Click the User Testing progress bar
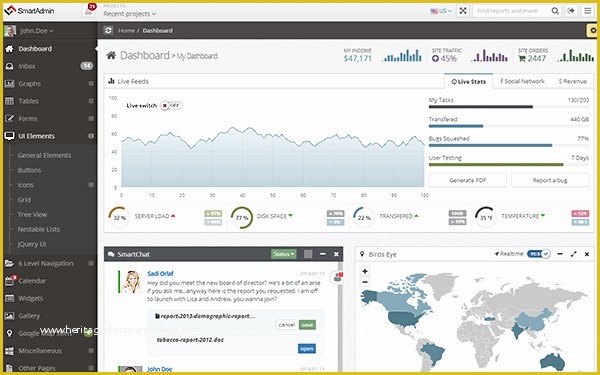 click(x=509, y=165)
